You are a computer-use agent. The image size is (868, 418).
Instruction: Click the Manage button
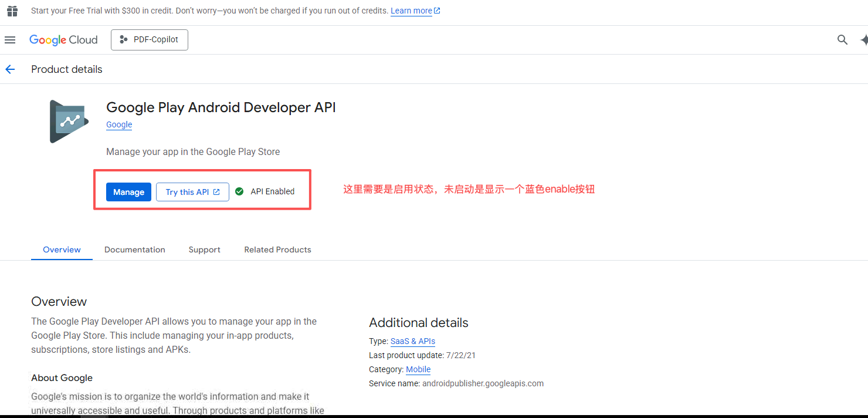129,192
